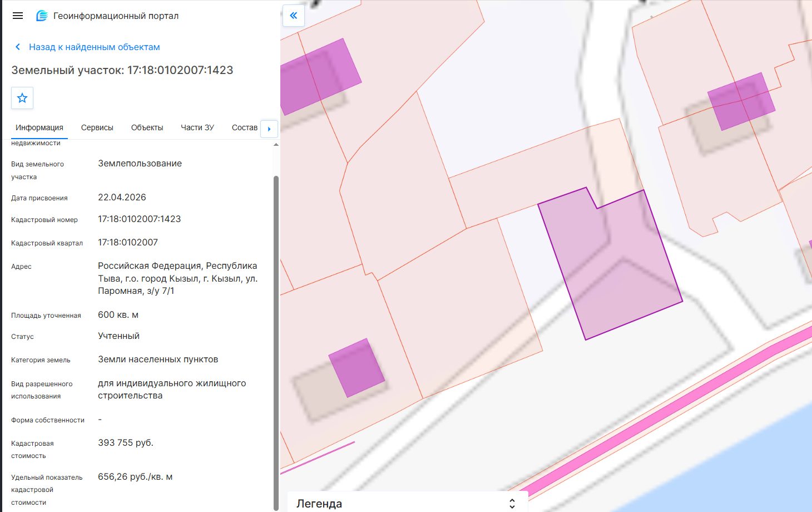Screen dimensions: 812x512
Task: Click the 'Площадь уточненная' field label
Action: click(46, 316)
